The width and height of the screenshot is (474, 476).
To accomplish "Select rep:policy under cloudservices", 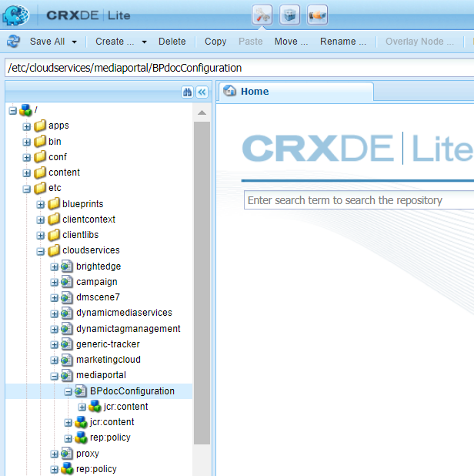I will 96,469.
